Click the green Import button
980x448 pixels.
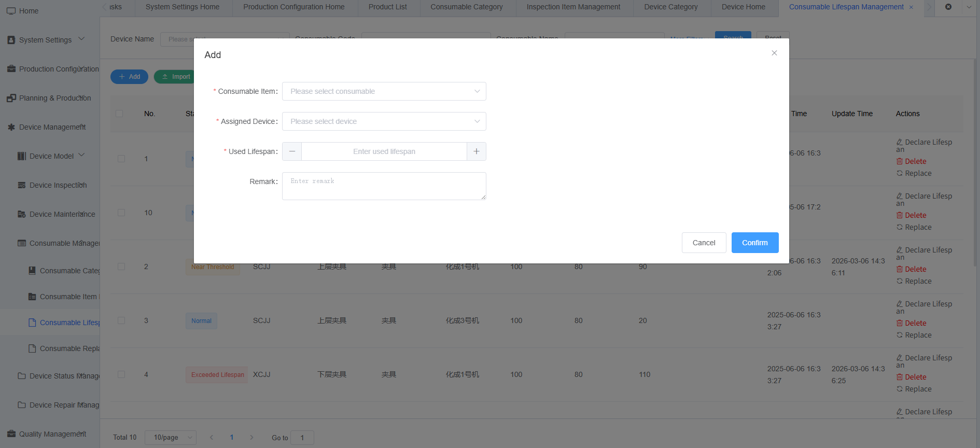tap(175, 77)
